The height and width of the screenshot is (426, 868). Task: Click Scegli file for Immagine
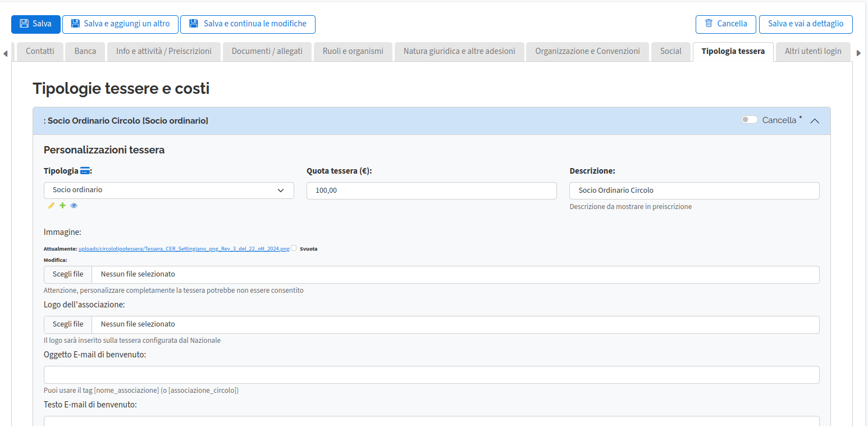coord(68,275)
